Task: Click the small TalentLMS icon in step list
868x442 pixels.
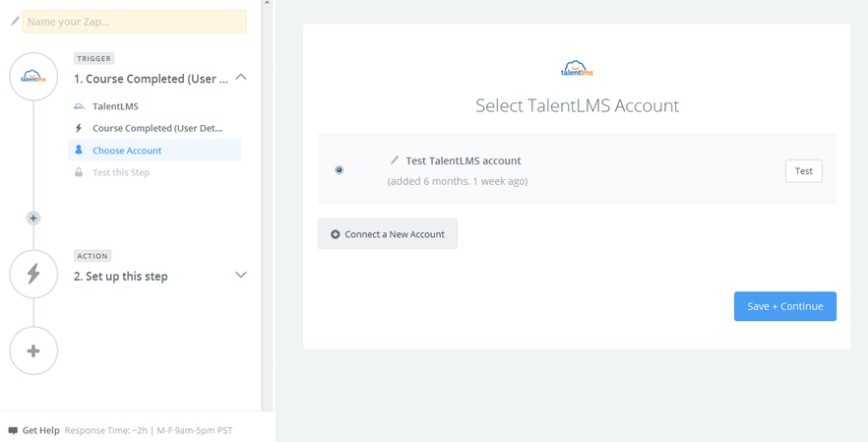Action: [x=79, y=106]
